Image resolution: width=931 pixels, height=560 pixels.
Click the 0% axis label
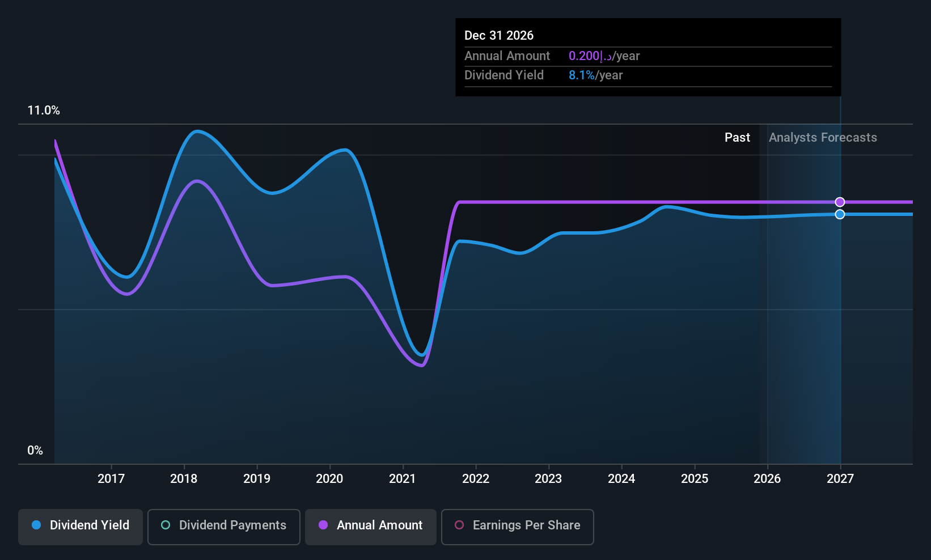(x=35, y=450)
